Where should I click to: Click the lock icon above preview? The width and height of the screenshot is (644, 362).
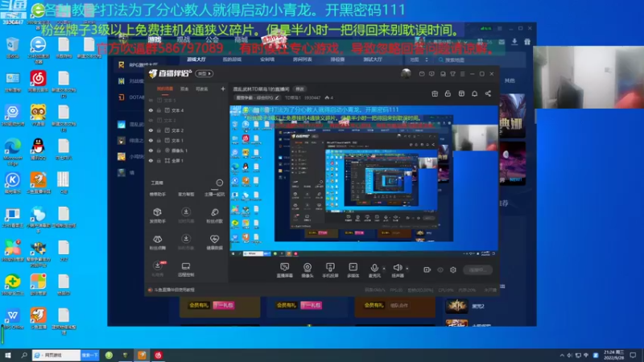point(448,93)
